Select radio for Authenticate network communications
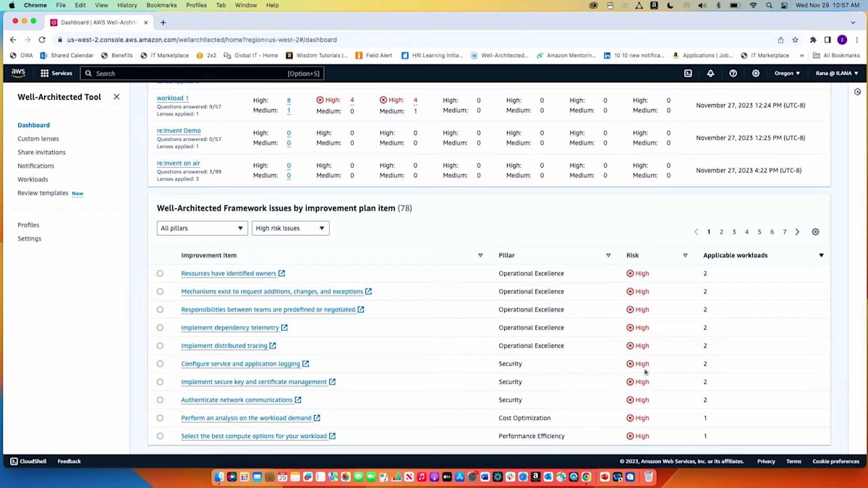 click(160, 400)
